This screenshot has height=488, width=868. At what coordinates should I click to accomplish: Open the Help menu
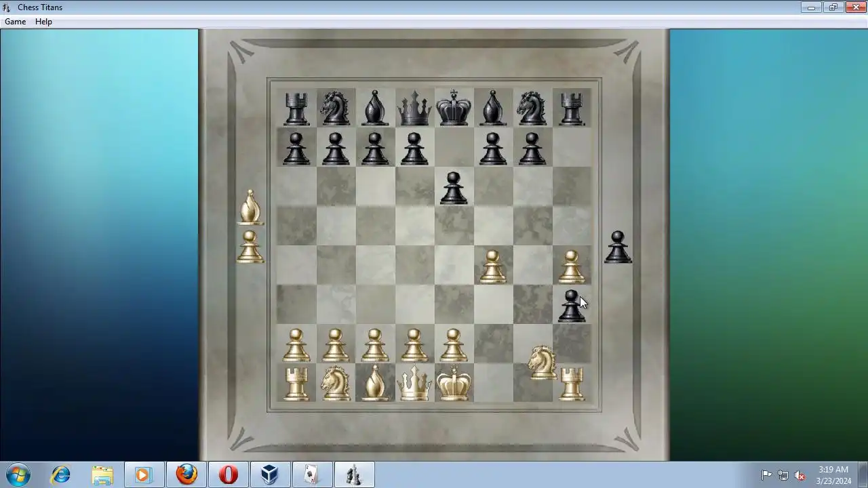(x=43, y=22)
